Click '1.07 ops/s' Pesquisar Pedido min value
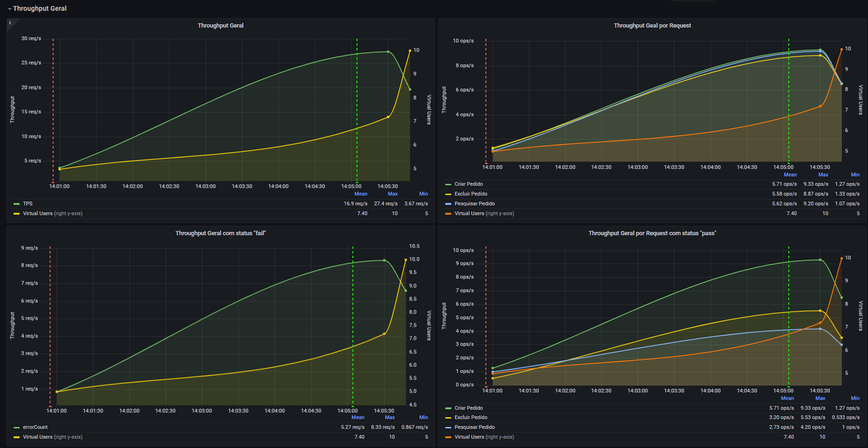This screenshot has width=868, height=448. click(847, 203)
